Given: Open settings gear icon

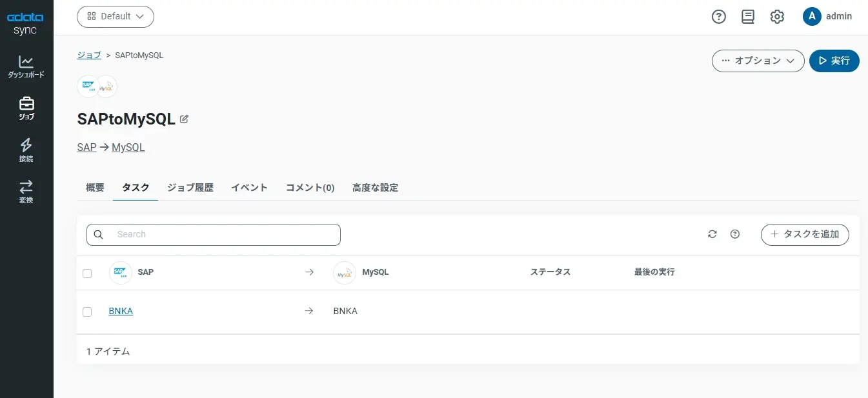Looking at the screenshot, I should [777, 17].
